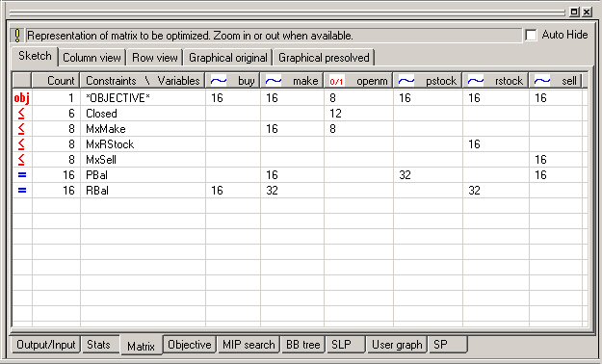The width and height of the screenshot is (602, 364).
Task: Select the RBal constraint name
Action: (x=97, y=190)
